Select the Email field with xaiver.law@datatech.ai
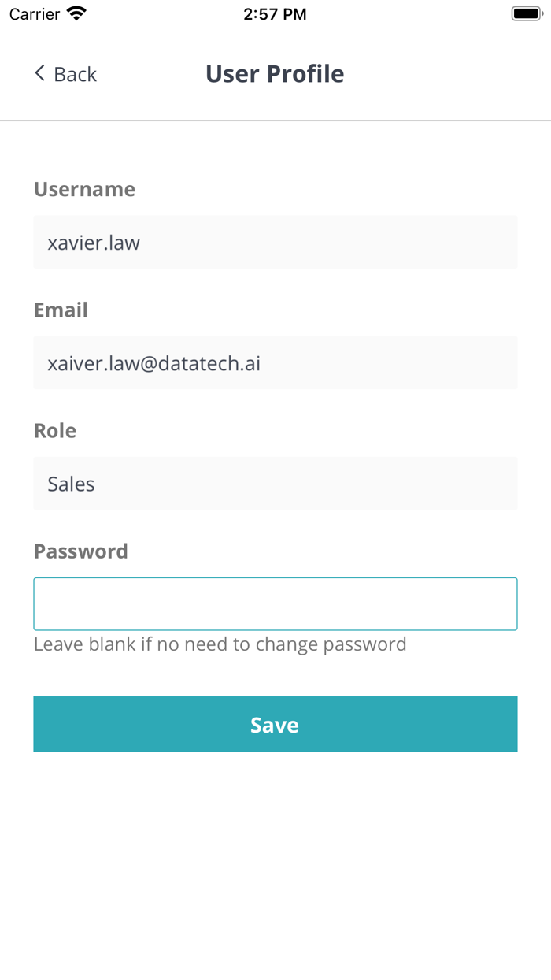Image resolution: width=551 pixels, height=980 pixels. point(275,363)
